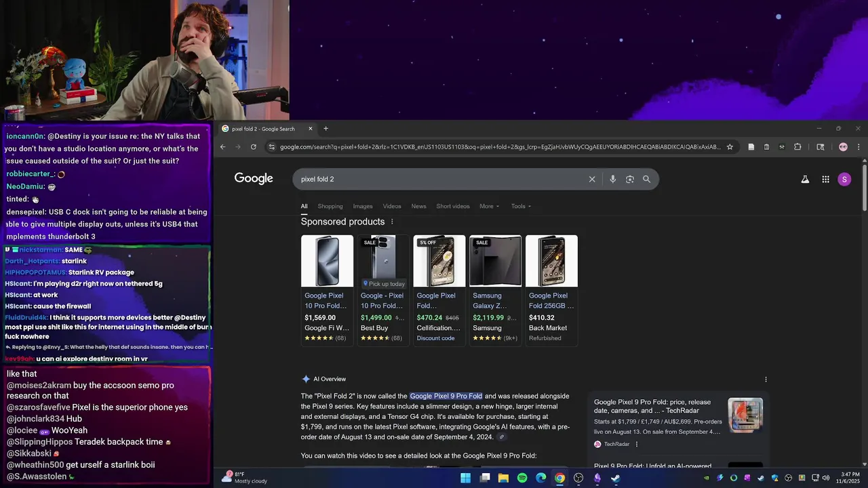
Task: Open Chrome three-dot menu
Action: click(x=859, y=146)
